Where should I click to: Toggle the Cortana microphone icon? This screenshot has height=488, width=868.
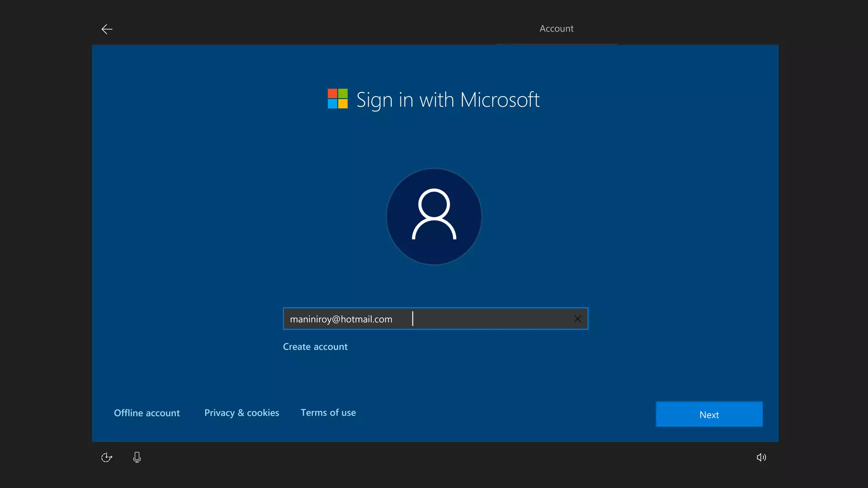137,457
